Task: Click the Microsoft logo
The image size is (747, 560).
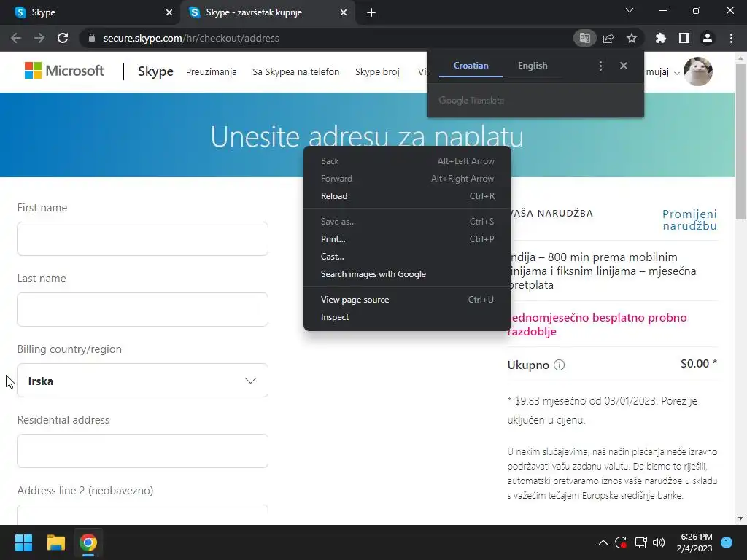Action: click(x=64, y=71)
